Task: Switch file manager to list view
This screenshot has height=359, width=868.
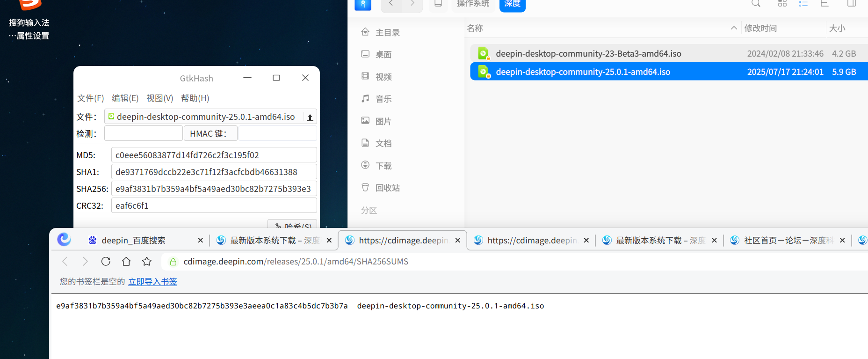Action: coord(803,3)
